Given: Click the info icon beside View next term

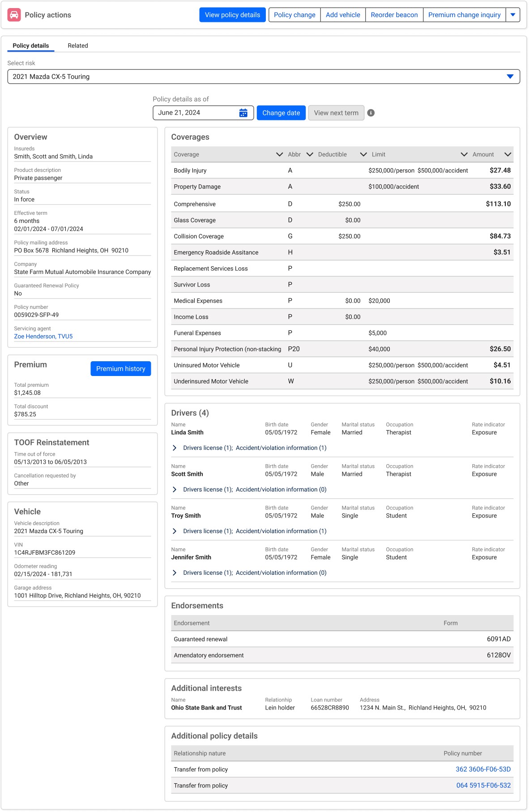Looking at the screenshot, I should (371, 113).
